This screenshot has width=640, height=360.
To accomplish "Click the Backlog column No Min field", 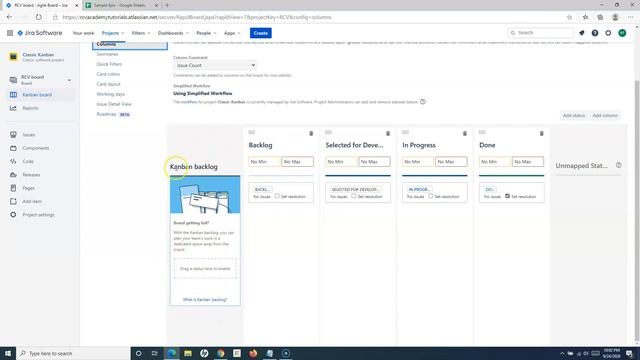I will [x=264, y=162].
